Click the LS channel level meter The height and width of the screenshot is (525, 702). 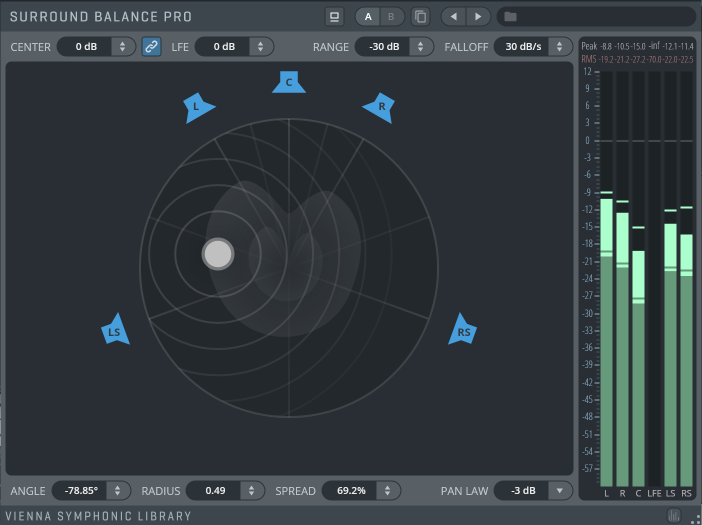coord(670,279)
